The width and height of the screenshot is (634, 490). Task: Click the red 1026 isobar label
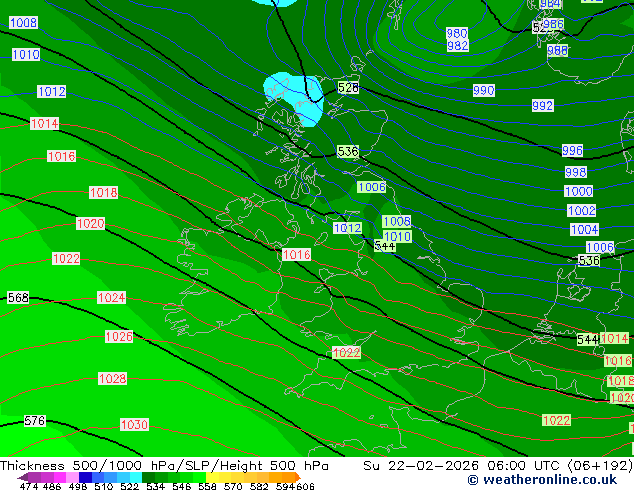[x=119, y=336]
